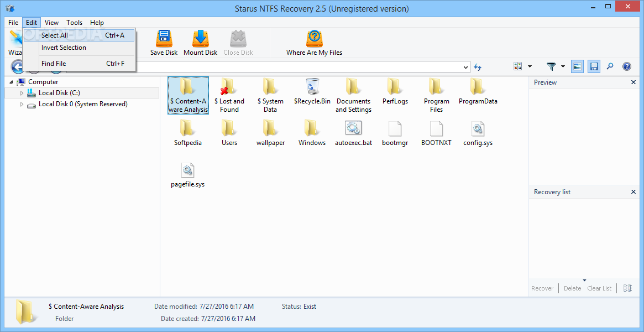Screen dimensions: 644x332
Task: Select the Program Files folder
Action: [x=436, y=95]
